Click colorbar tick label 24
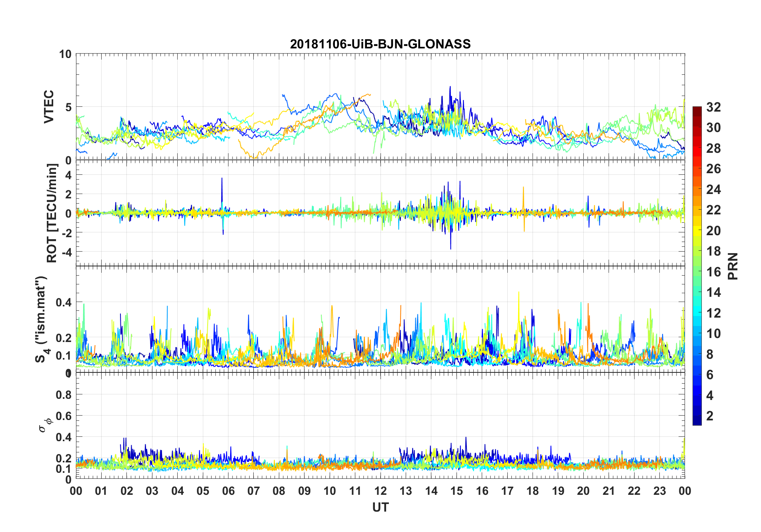The width and height of the screenshot is (761, 532). coord(713,189)
